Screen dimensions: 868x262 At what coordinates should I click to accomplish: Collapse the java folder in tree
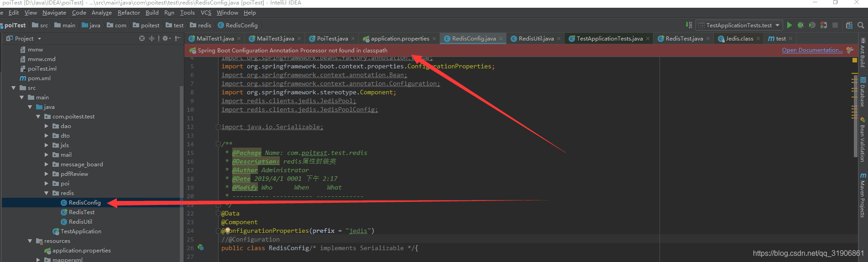tap(30, 107)
